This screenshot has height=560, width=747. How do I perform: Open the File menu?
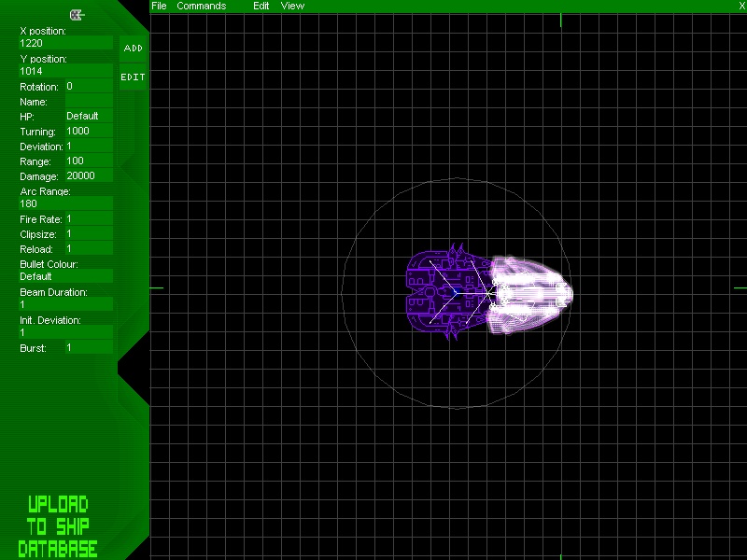point(159,7)
